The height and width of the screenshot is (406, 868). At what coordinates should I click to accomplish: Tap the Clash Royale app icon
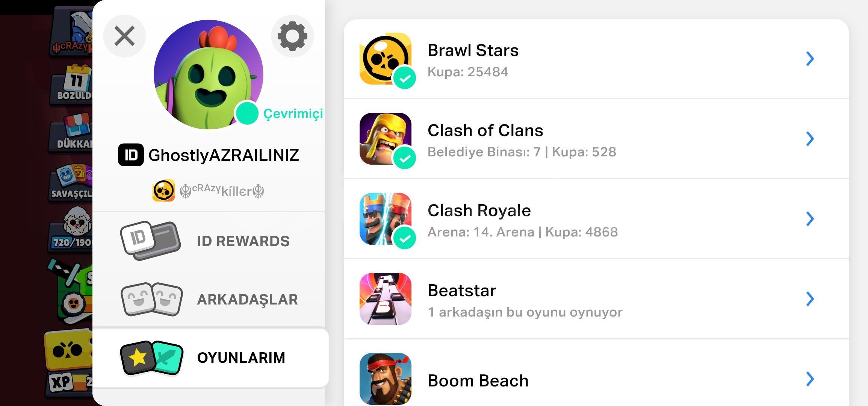[x=386, y=219]
